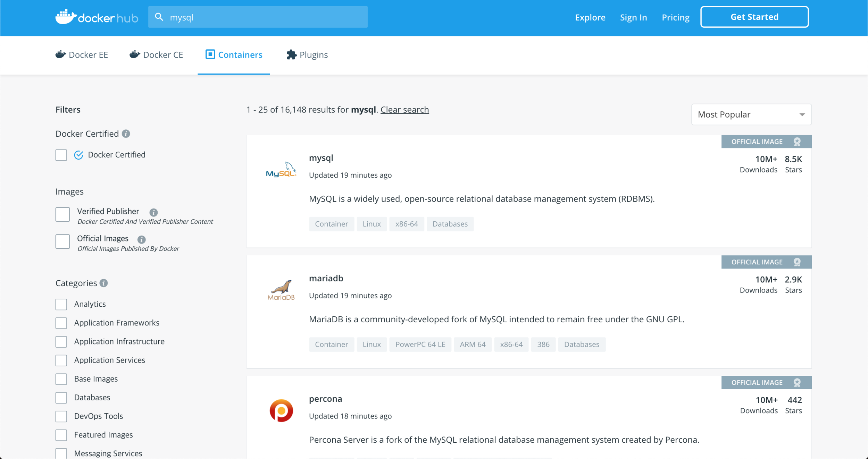868x459 pixels.
Task: Check the Official Images filter
Action: pos(63,241)
